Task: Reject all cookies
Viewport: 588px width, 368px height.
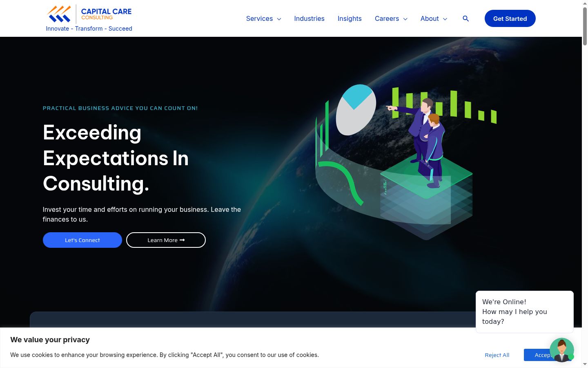Action: click(497, 355)
